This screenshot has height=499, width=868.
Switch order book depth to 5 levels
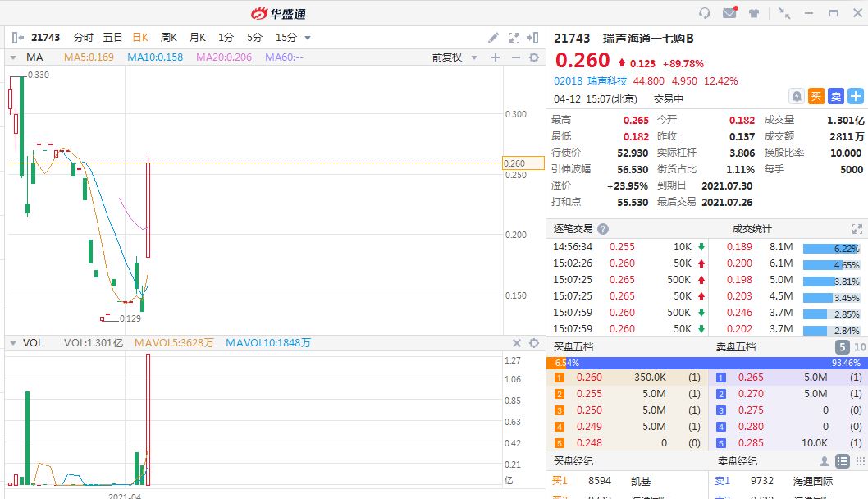point(842,347)
